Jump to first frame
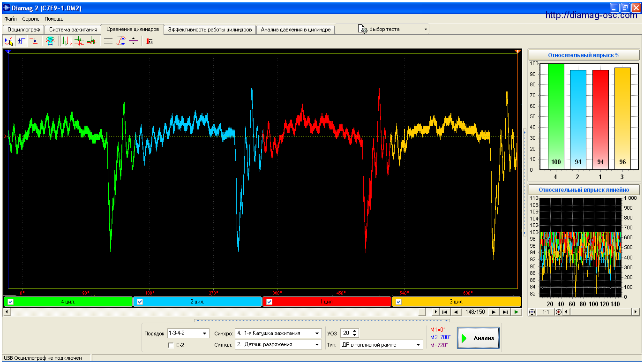 click(445, 312)
